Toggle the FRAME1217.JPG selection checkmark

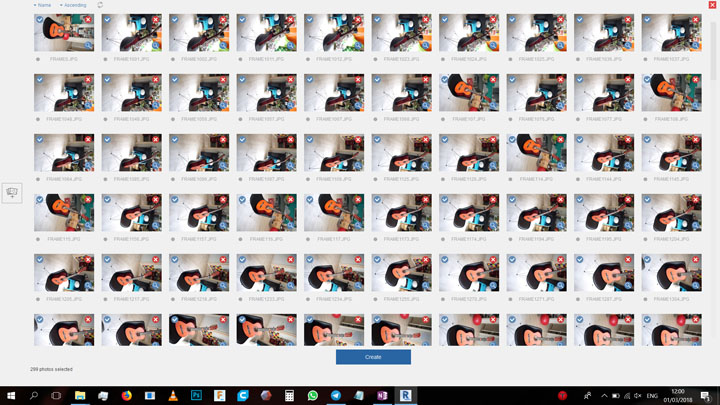point(107,260)
